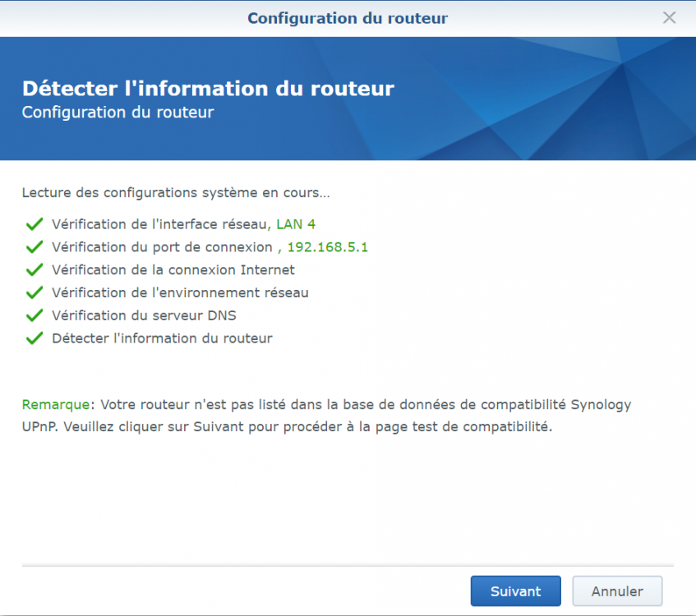Viewport: 696px width, 616px height.
Task: Click the 'Configuration du routeur' window title
Action: coord(348,18)
